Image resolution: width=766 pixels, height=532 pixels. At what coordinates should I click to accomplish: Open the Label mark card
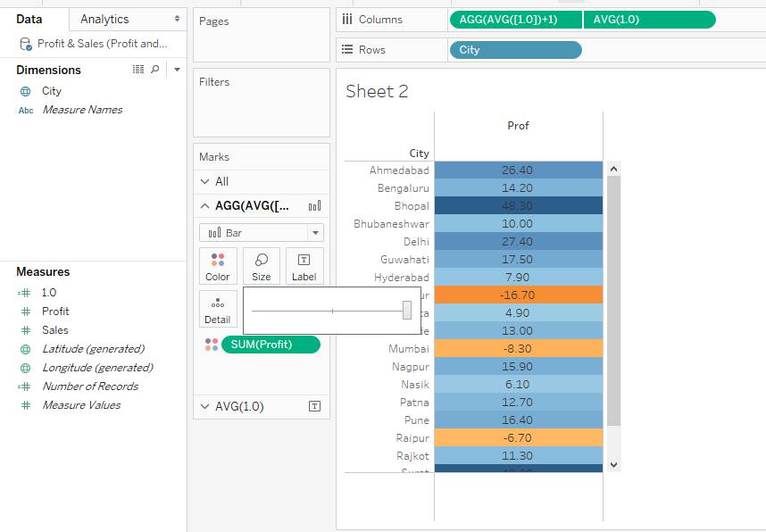pos(304,266)
